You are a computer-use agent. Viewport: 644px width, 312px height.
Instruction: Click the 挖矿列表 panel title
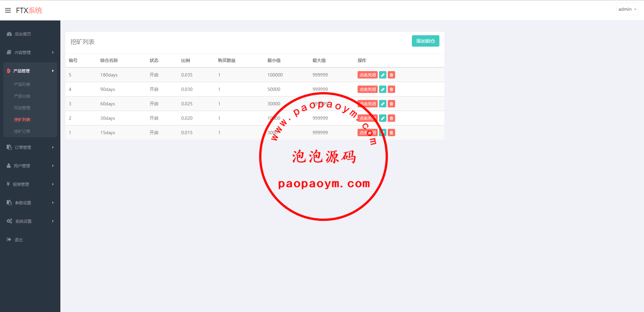[83, 42]
